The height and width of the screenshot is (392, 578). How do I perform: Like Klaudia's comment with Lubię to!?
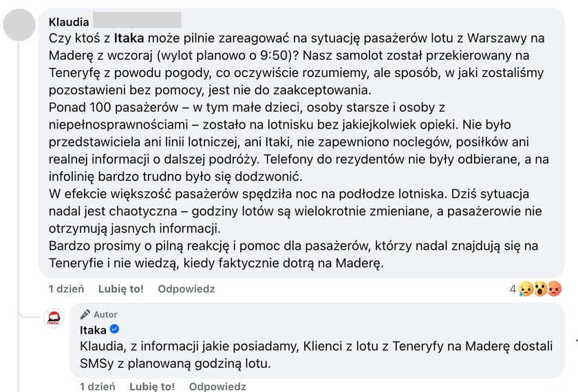(x=120, y=290)
